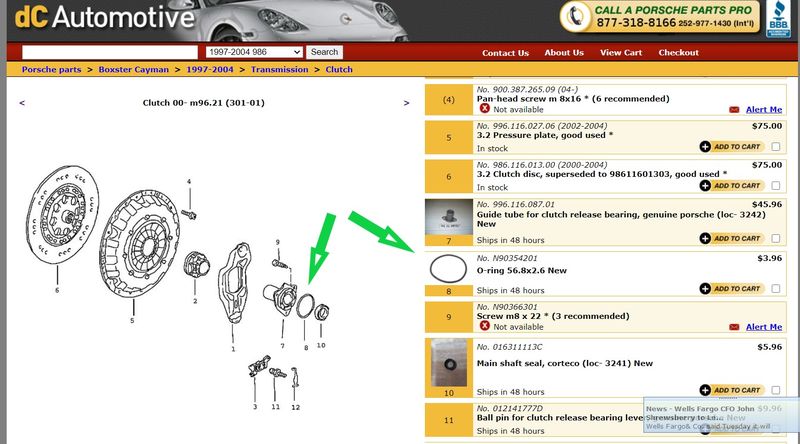Go to Checkout
This screenshot has width=800, height=444.
679,53
